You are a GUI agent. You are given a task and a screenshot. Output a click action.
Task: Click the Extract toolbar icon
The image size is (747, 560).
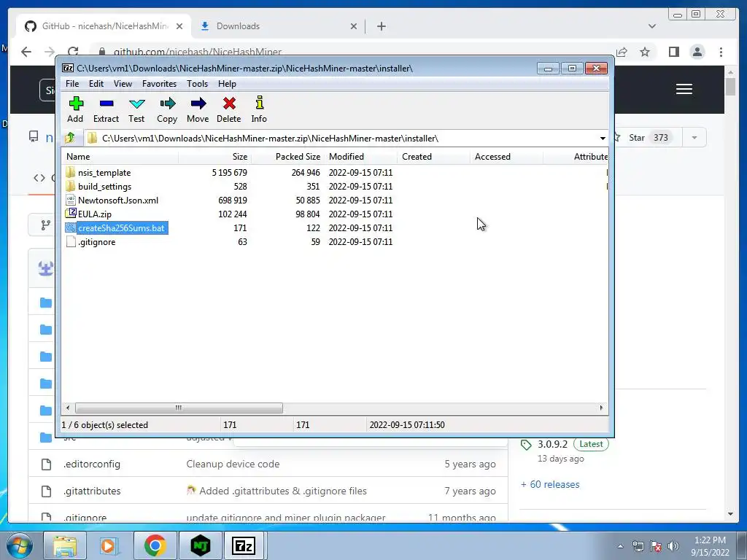[x=106, y=109]
